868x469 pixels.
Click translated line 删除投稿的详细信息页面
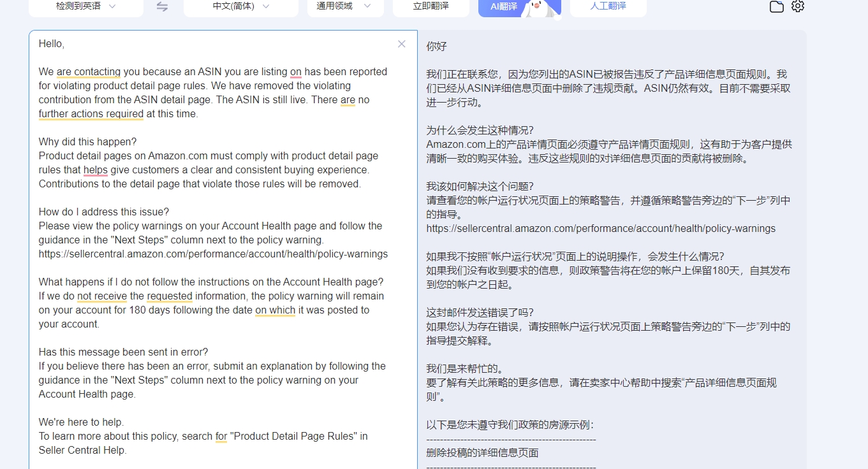482,453
